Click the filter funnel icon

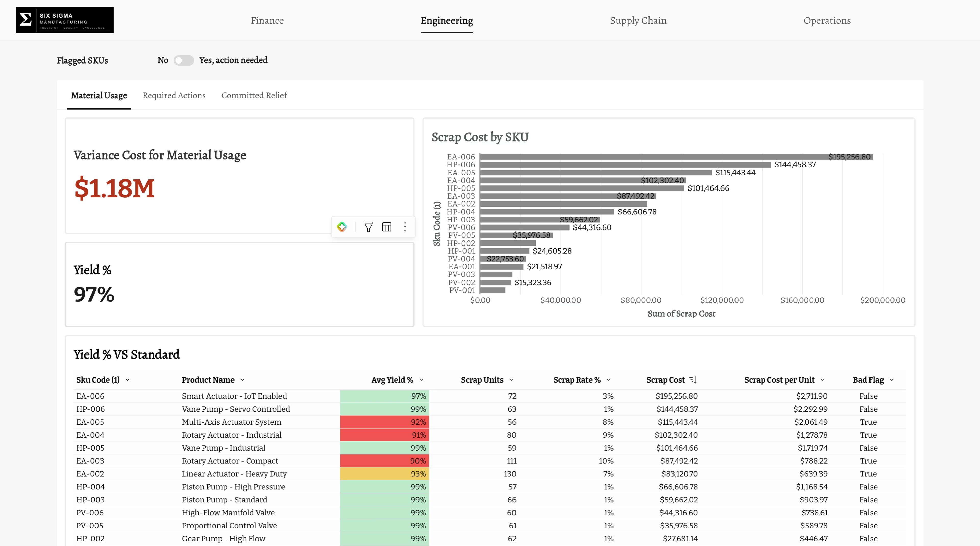click(x=368, y=227)
